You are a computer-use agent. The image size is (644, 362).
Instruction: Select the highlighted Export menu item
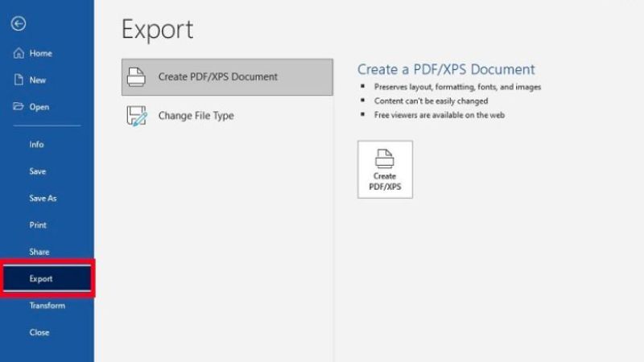click(41, 279)
